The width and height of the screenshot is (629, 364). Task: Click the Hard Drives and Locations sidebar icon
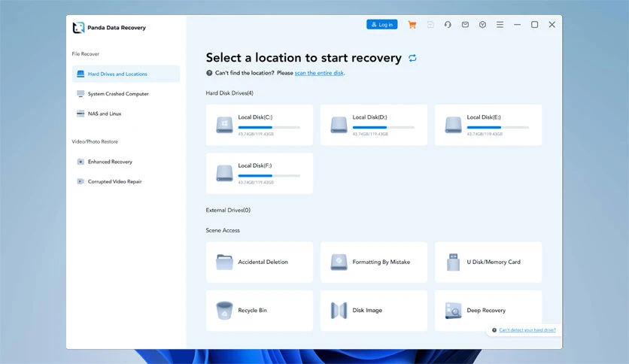coord(81,74)
